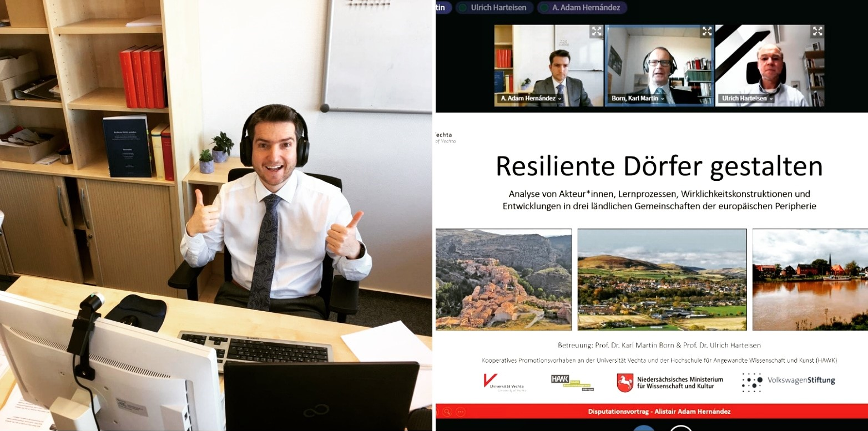Click the green hills village photo on the slide
Image resolution: width=868 pixels, height=431 pixels.
click(x=662, y=279)
